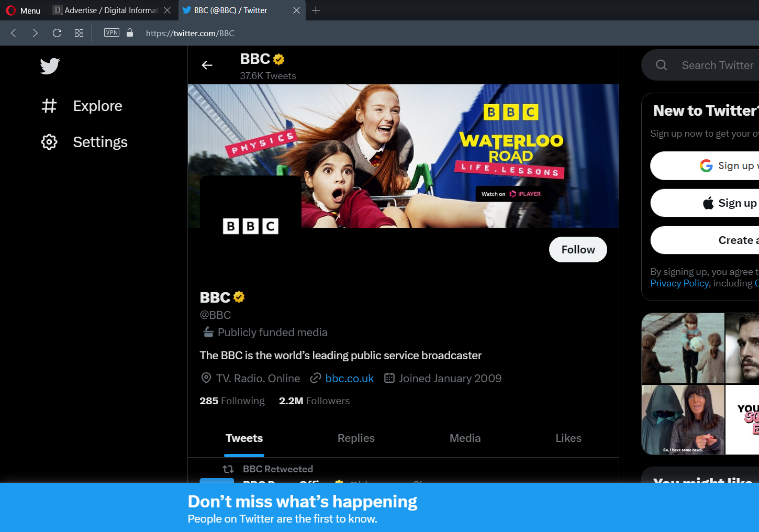The image size is (759, 532).
Task: Open the Explore hashtag icon
Action: tap(49, 106)
